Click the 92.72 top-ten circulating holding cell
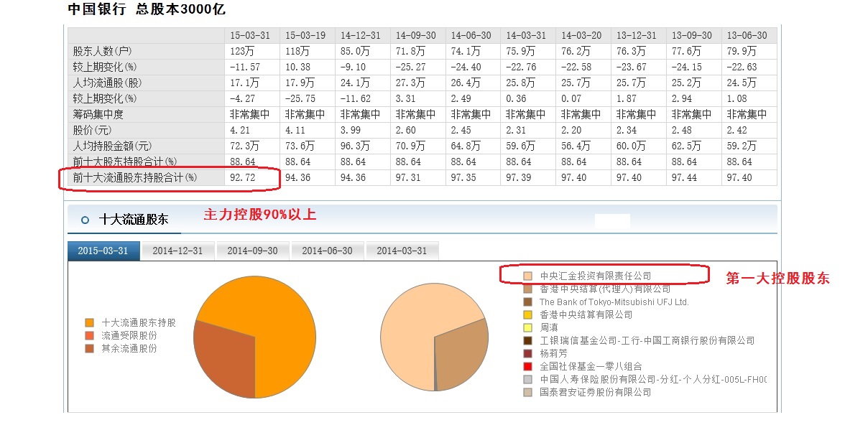The width and height of the screenshot is (868, 448). click(242, 177)
